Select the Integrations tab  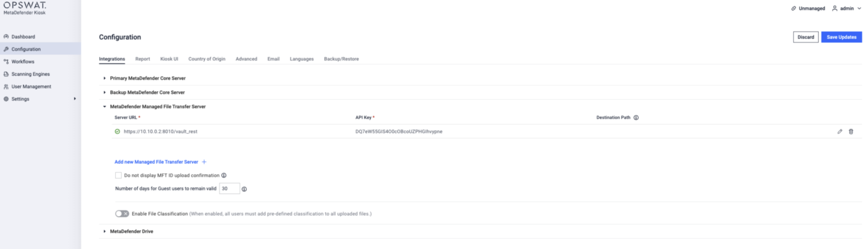point(112,59)
